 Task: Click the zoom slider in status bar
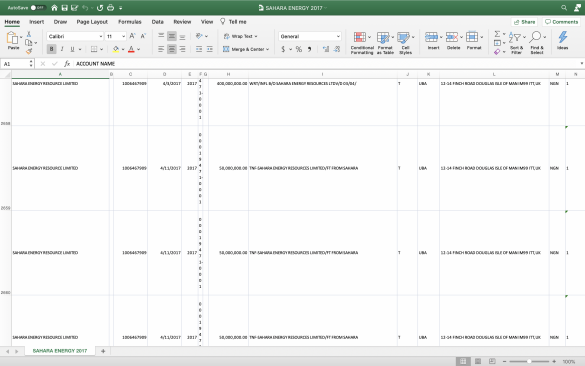click(529, 361)
